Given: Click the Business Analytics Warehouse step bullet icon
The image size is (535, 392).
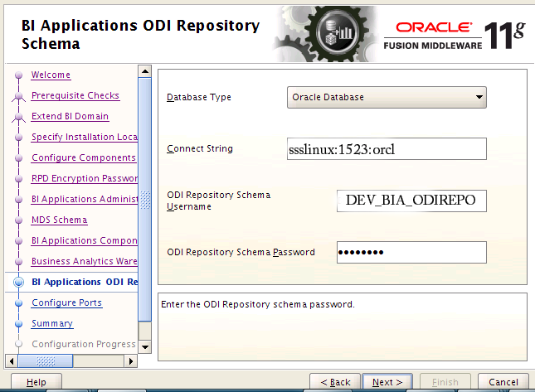Looking at the screenshot, I should [x=19, y=262].
